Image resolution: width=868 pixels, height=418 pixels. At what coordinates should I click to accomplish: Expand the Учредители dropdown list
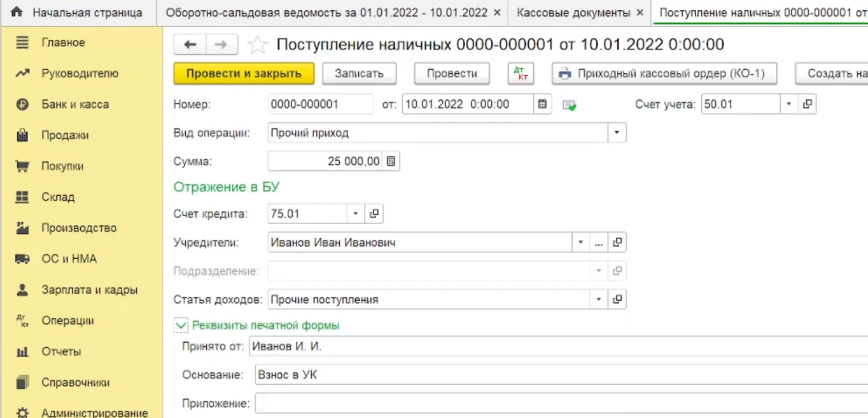coord(580,242)
